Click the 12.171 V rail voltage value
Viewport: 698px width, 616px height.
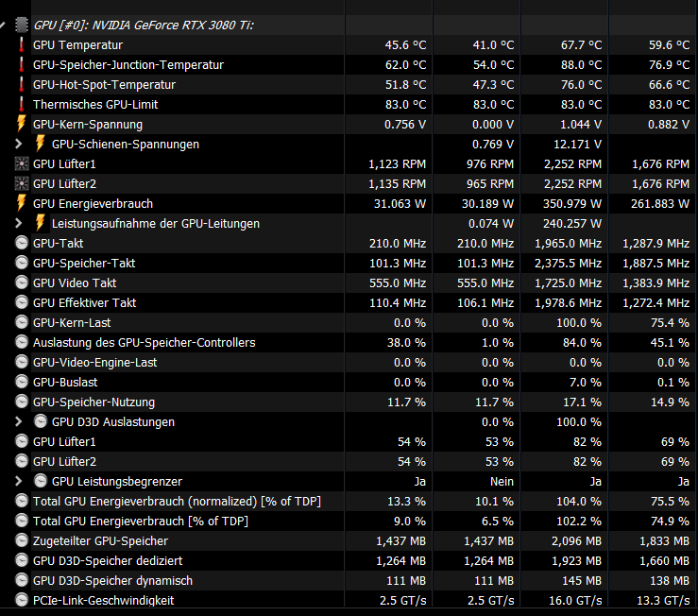coord(577,145)
